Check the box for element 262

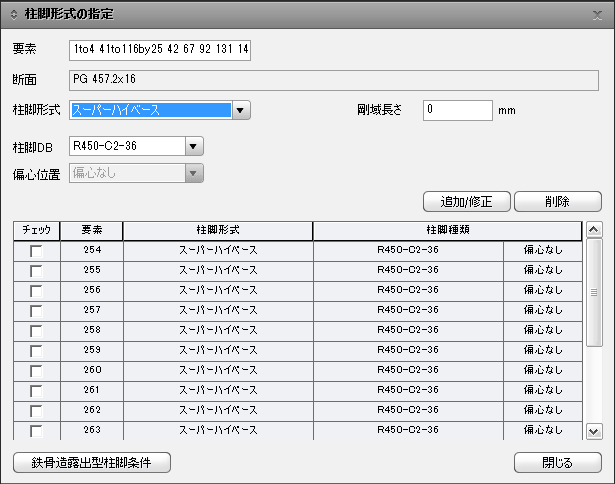tap(36, 411)
